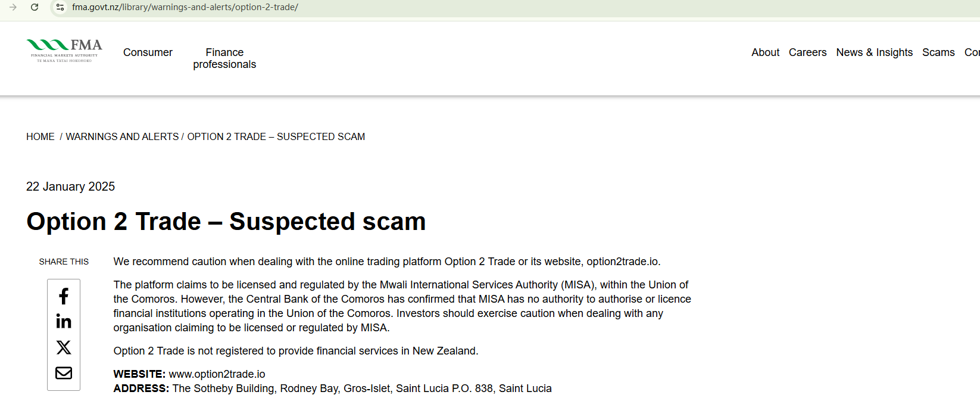
Task: Go to the Scams page
Action: point(938,52)
